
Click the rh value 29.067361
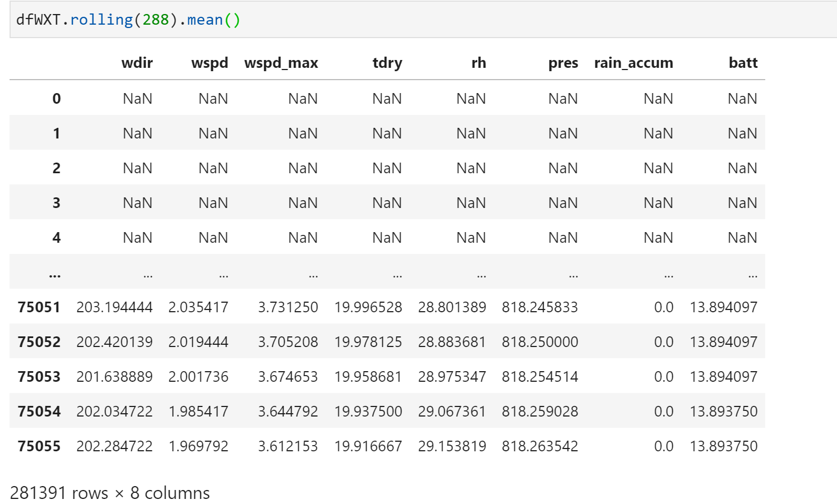pyautogui.click(x=452, y=411)
